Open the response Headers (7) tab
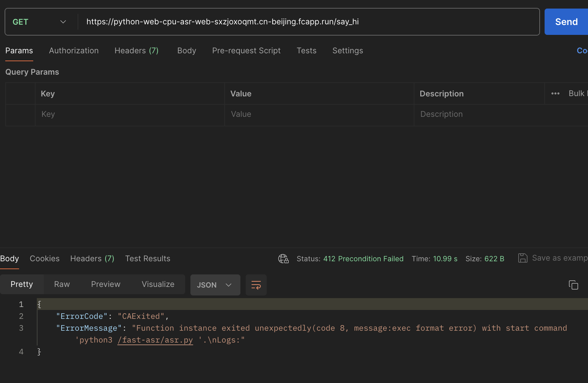Image resolution: width=588 pixels, height=383 pixels. point(92,259)
